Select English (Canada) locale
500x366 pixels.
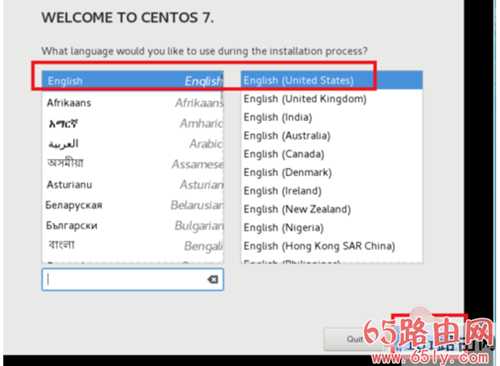pos(332,154)
